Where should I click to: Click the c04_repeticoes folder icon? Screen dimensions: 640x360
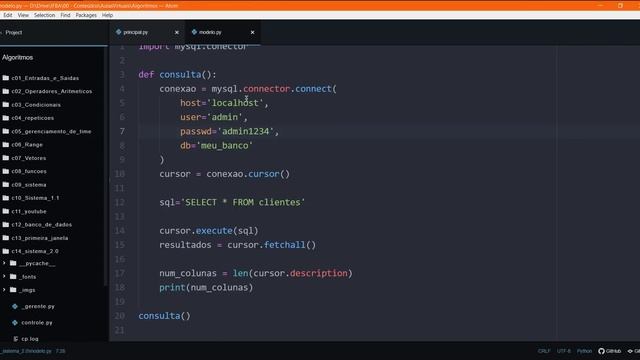tap(6, 118)
